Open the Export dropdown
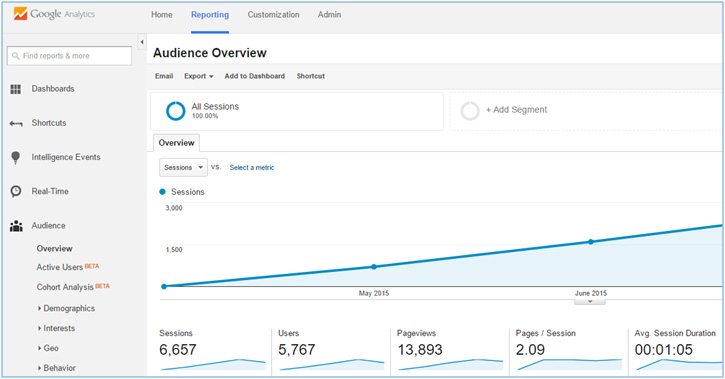The width and height of the screenshot is (725, 379). 199,76
